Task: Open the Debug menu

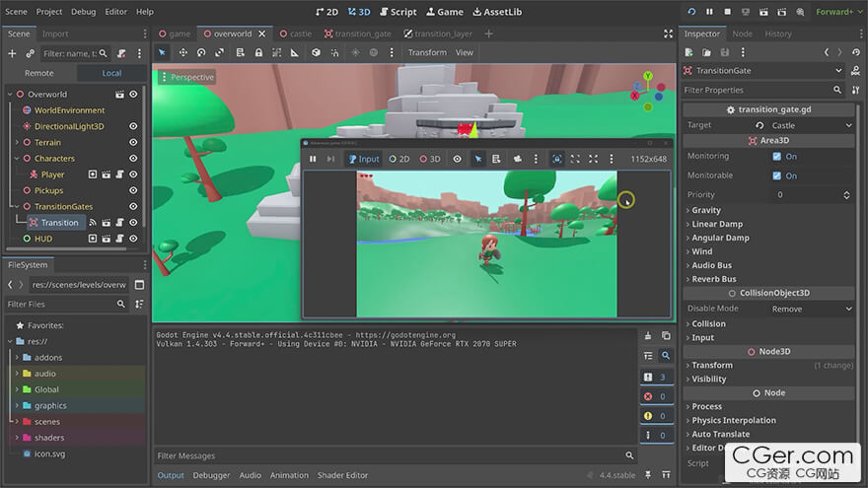Action: point(84,12)
